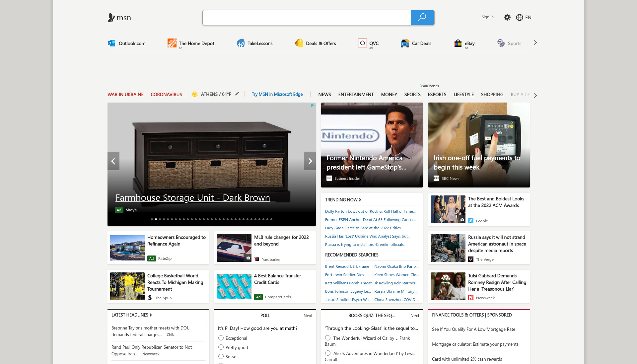Open CORONAVIRUS link

tap(166, 95)
